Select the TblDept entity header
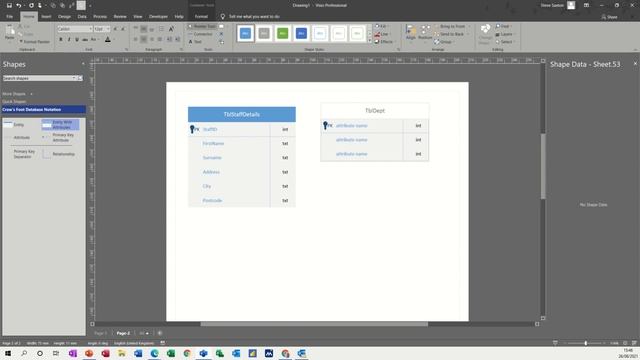This screenshot has width=640, height=360. click(x=375, y=111)
